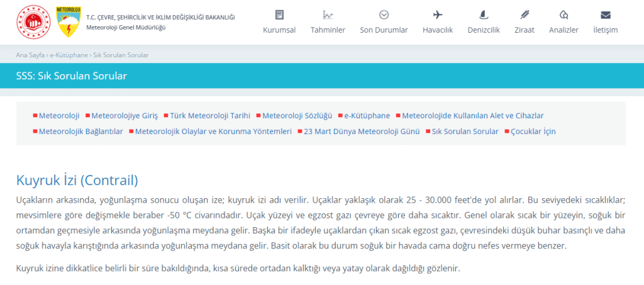
Task: Open the Analizler icon
Action: pyautogui.click(x=563, y=15)
